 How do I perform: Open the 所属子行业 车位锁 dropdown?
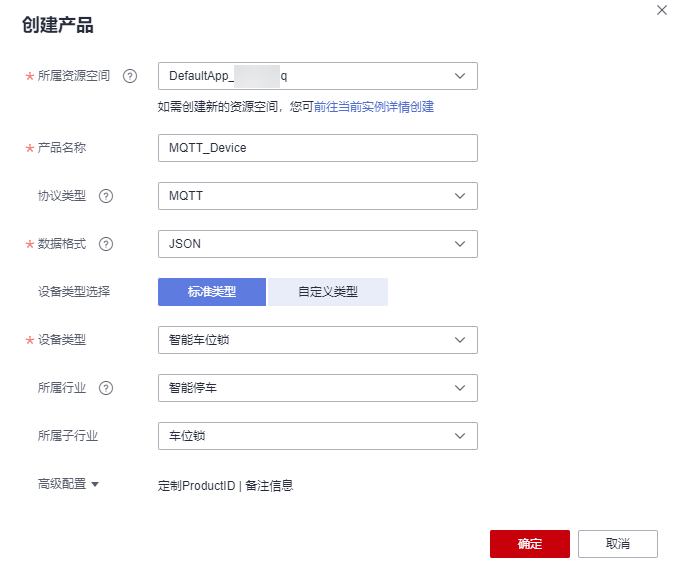click(317, 436)
